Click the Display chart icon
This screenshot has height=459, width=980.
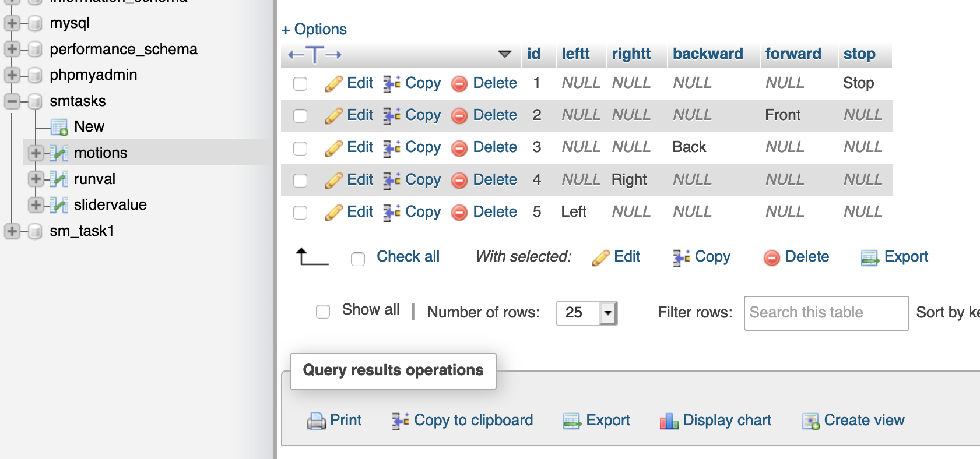[669, 421]
